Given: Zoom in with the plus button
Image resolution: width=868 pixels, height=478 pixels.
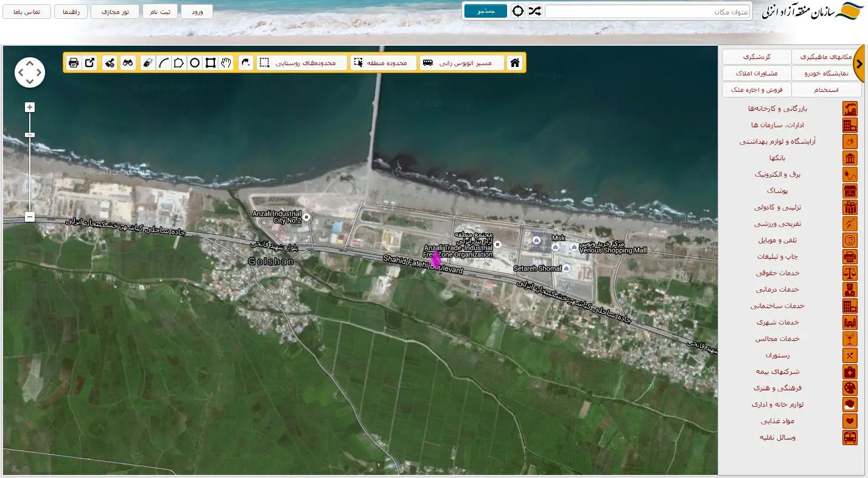Looking at the screenshot, I should (30, 107).
